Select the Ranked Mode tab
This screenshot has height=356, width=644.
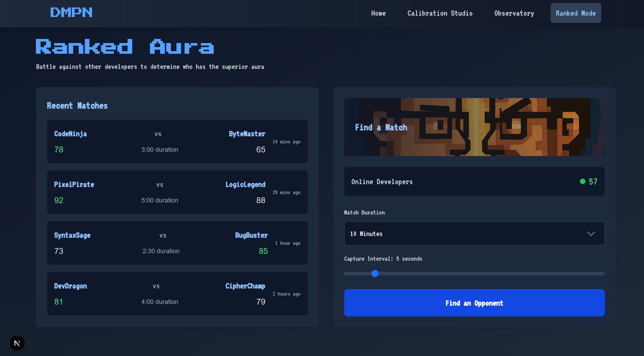tap(575, 13)
